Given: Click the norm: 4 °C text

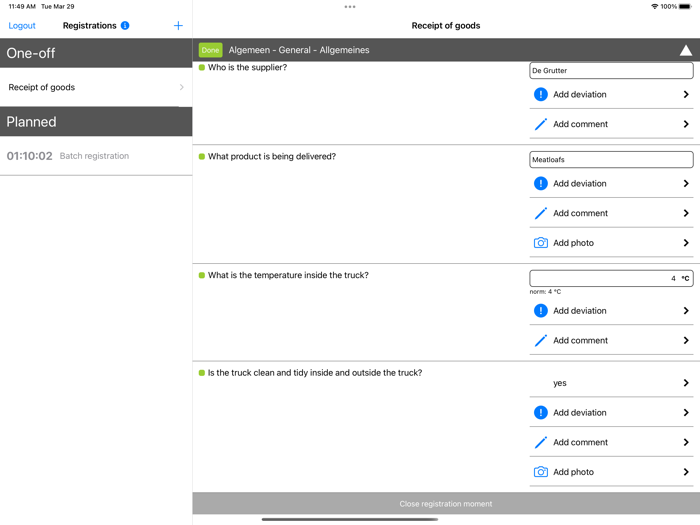Looking at the screenshot, I should click(545, 292).
